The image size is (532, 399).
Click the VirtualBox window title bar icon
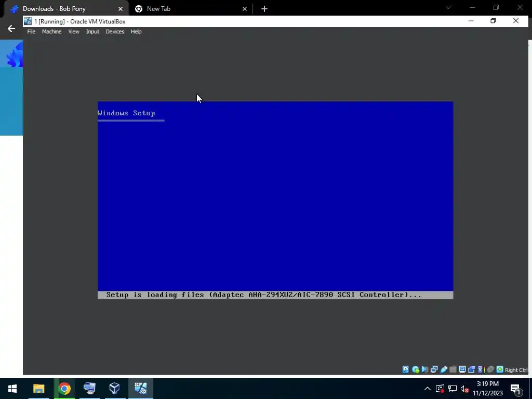[28, 21]
